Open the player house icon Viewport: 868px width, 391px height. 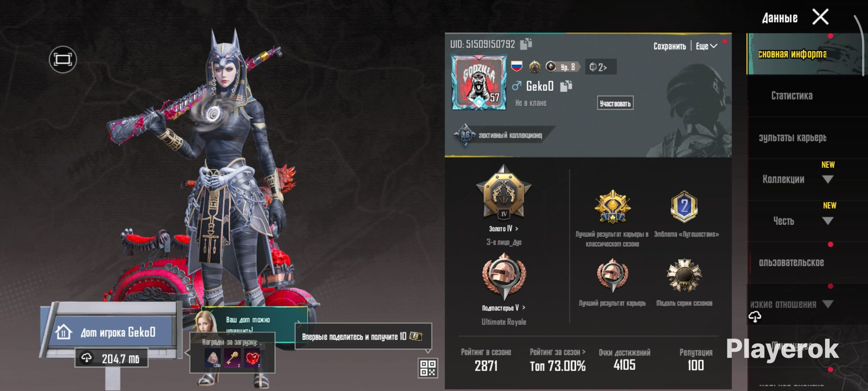tap(63, 332)
